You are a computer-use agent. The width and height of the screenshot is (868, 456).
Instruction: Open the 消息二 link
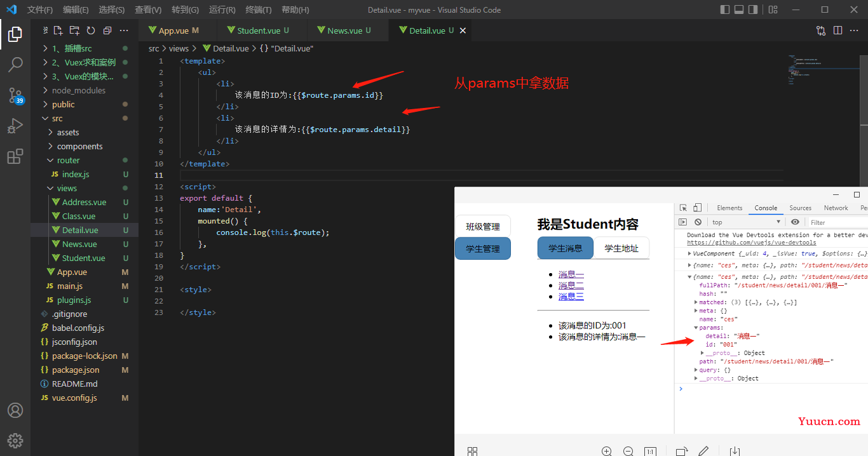(571, 285)
